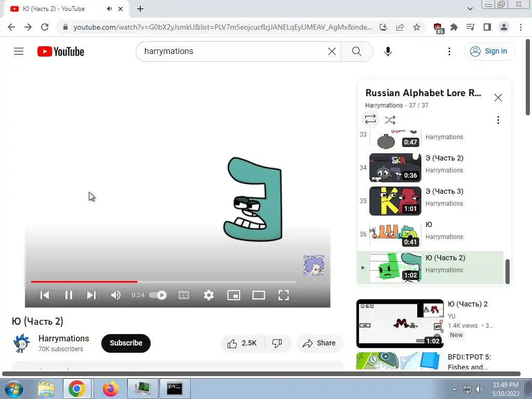Open Firefox from the taskbar
This screenshot has height=399, width=532.
point(110,389)
